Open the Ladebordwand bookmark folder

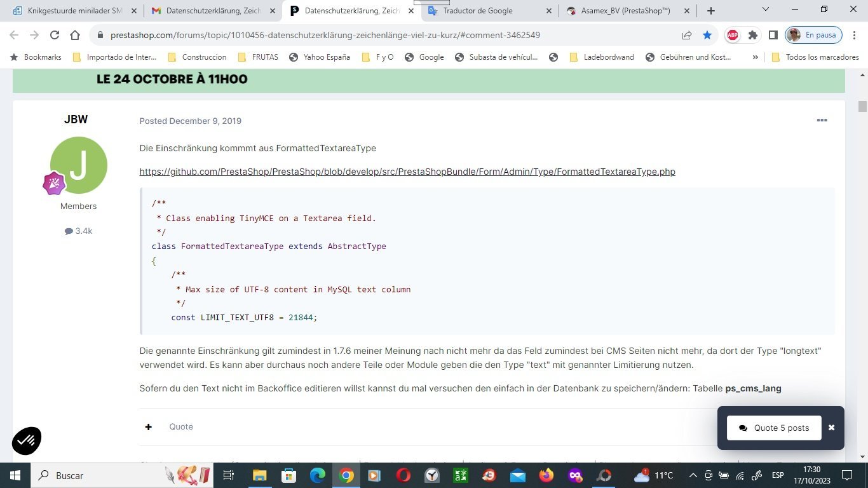[x=601, y=57]
